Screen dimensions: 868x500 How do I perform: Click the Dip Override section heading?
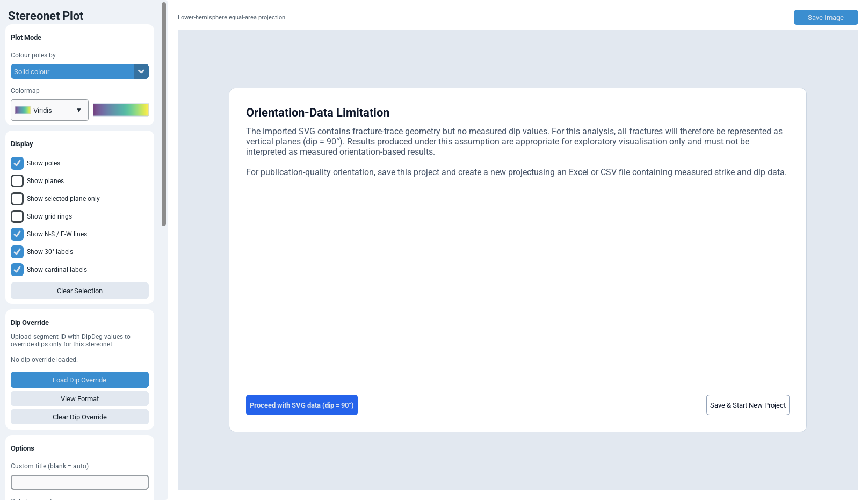[30, 323]
